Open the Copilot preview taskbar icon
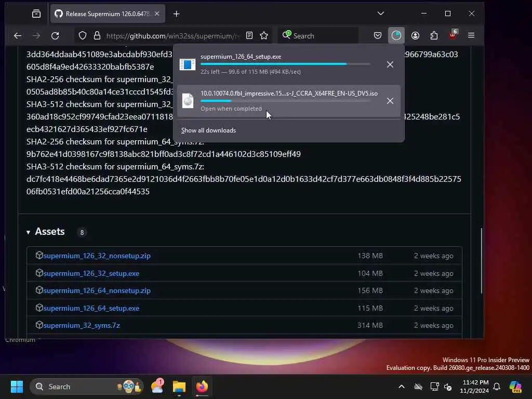The image size is (532, 399). pos(516,387)
